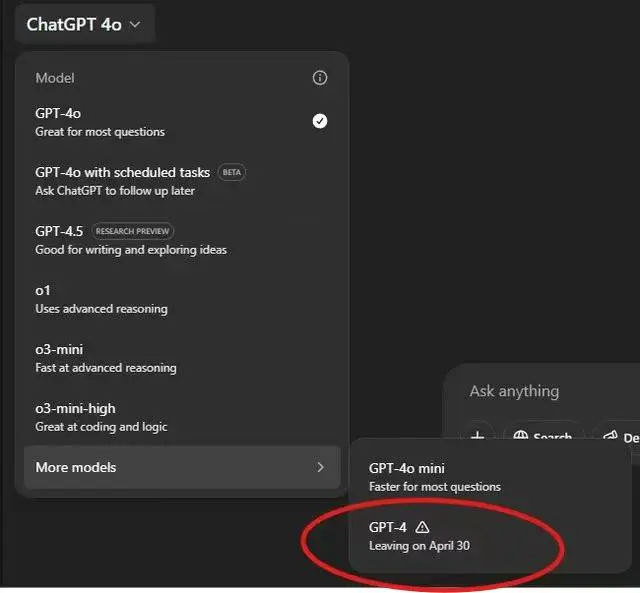The image size is (640, 593).
Task: Click the warning triangle next to GPT-4
Action: coord(422,527)
